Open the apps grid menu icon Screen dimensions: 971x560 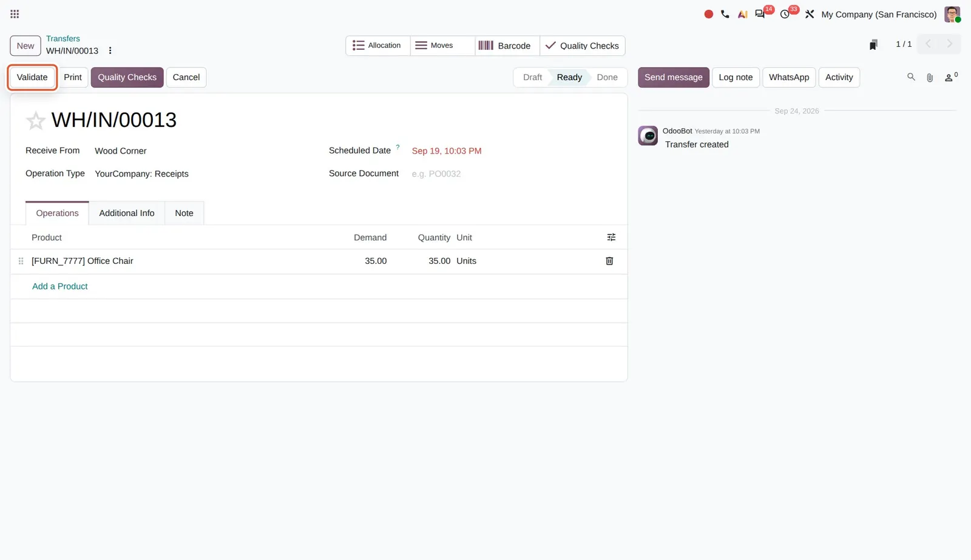point(15,14)
